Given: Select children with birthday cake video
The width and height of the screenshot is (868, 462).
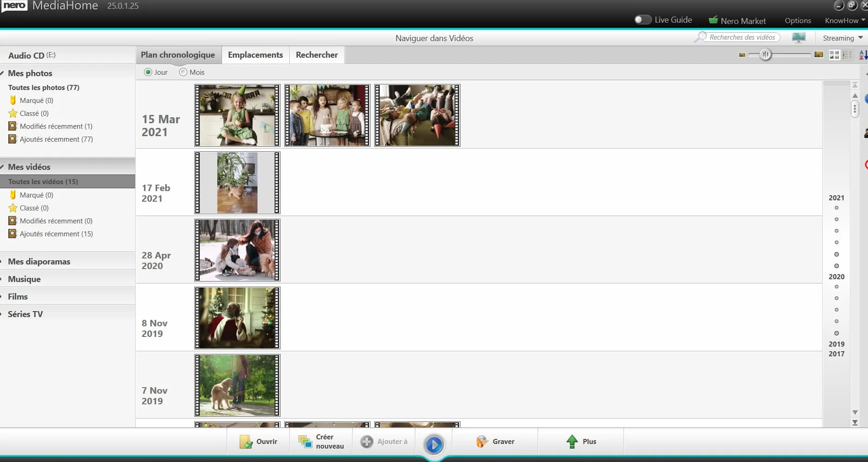Looking at the screenshot, I should click(x=327, y=115).
